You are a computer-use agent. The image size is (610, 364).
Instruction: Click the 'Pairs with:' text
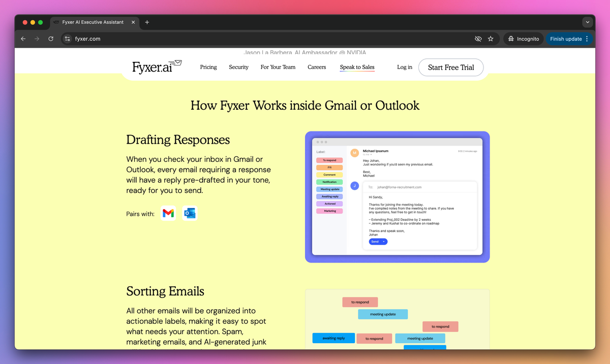pos(140,214)
